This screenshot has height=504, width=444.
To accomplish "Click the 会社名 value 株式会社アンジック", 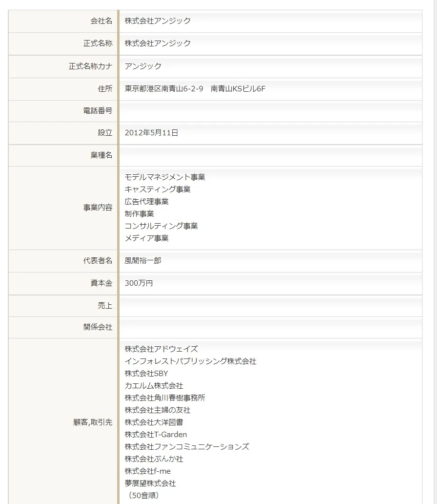I will [158, 21].
